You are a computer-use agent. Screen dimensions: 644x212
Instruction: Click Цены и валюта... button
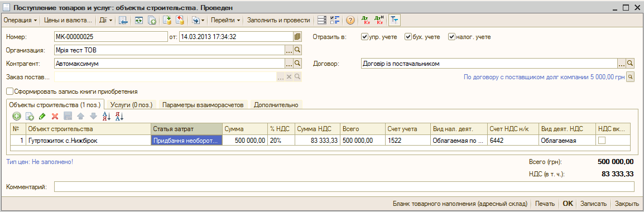[68, 20]
